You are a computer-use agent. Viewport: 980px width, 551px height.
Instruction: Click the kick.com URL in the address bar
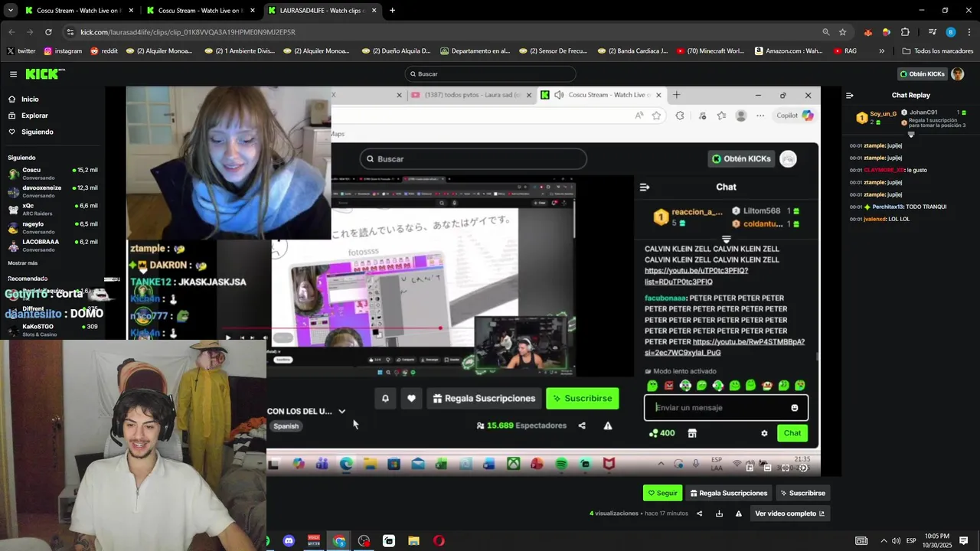click(x=188, y=32)
